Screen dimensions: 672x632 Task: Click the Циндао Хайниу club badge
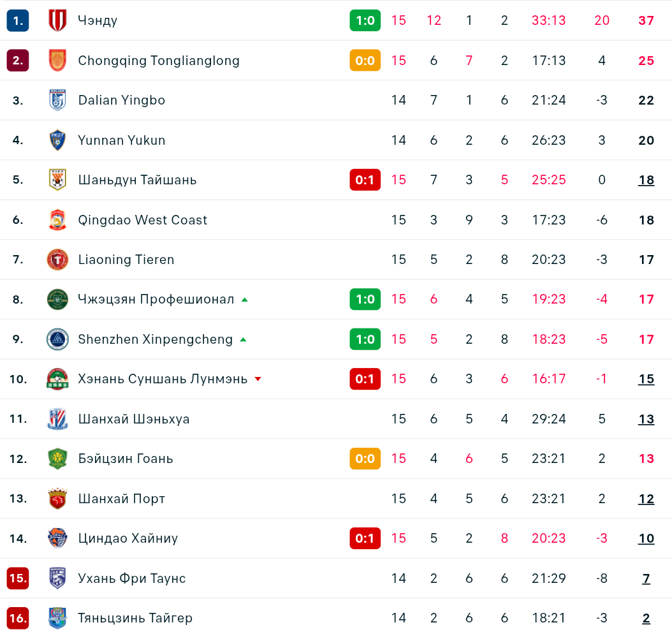pyautogui.click(x=57, y=538)
